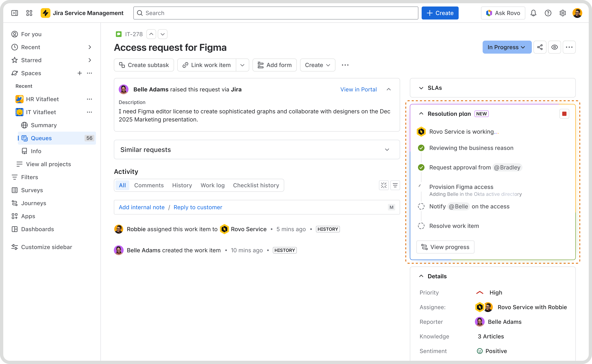Open the In Progress status dropdown
This screenshot has width=592, height=364.
click(507, 47)
